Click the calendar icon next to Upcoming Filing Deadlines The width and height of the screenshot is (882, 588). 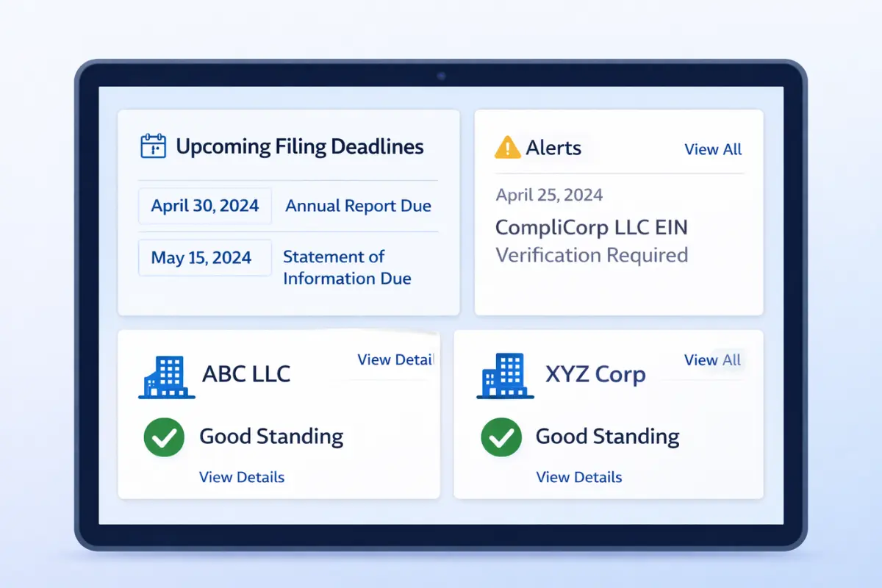[x=152, y=146]
